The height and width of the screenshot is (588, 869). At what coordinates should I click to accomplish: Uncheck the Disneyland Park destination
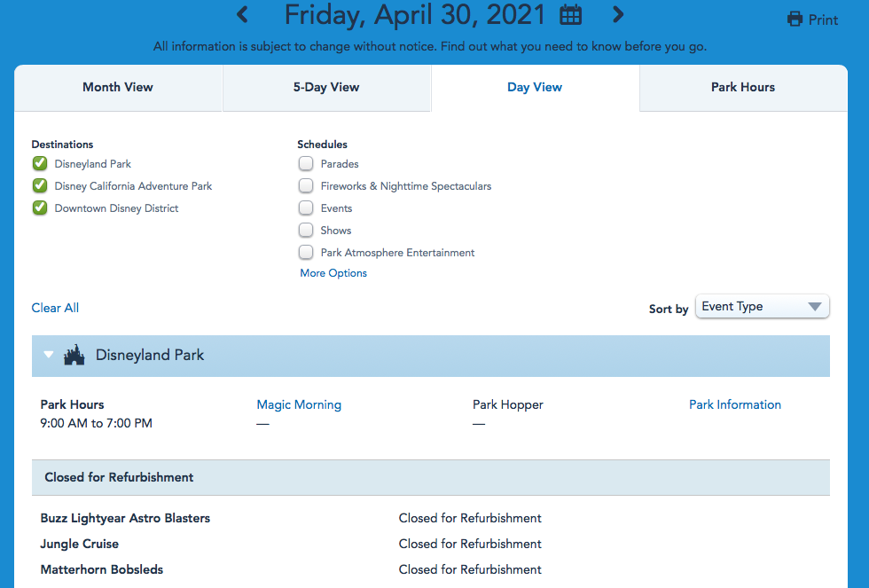[x=40, y=163]
